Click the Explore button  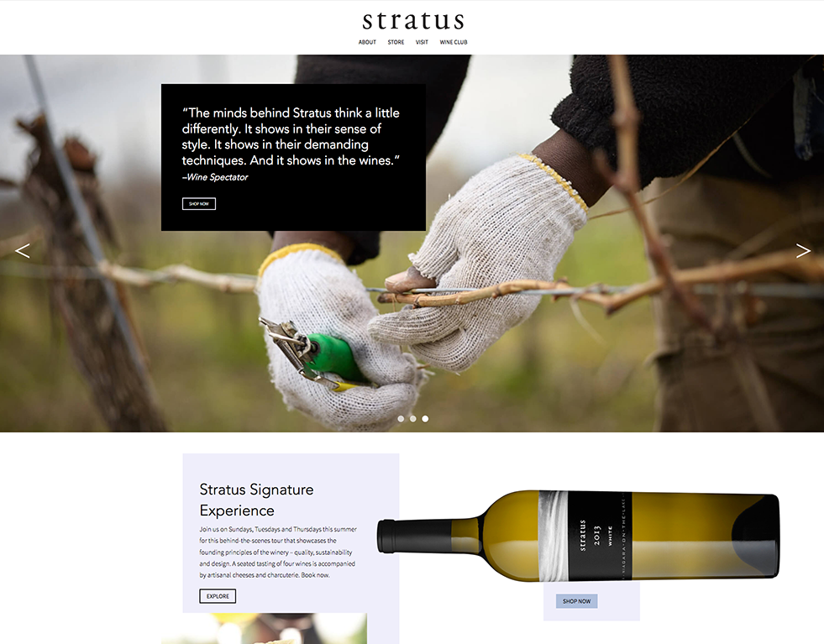coord(218,596)
